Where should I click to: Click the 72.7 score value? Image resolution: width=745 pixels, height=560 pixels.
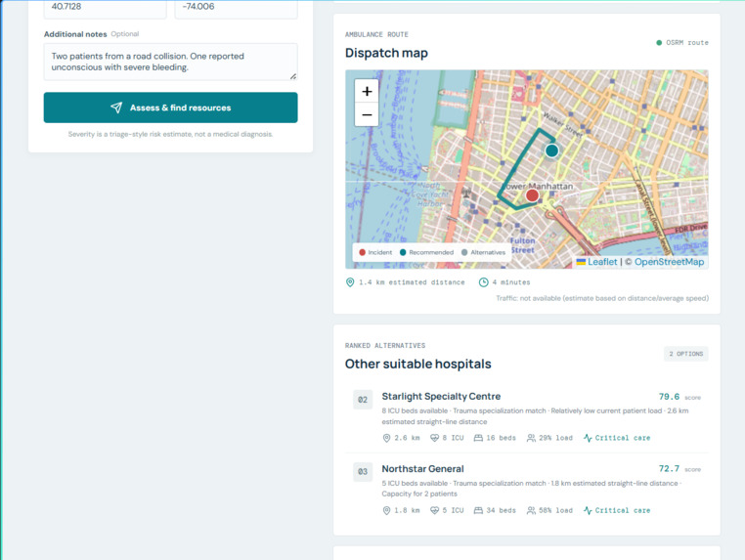[669, 469]
